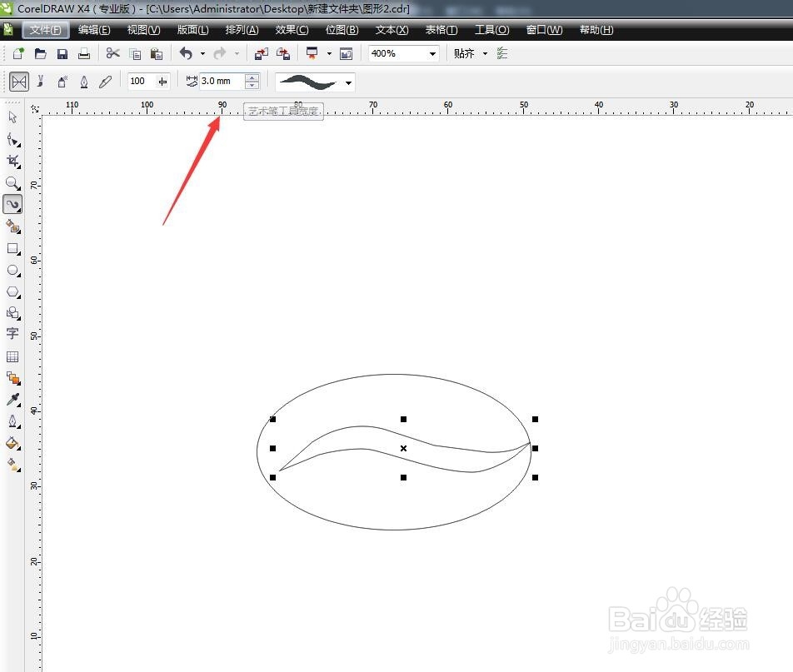The width and height of the screenshot is (793, 672).
Task: Select the Artistic Media curve tool
Action: pos(12,204)
